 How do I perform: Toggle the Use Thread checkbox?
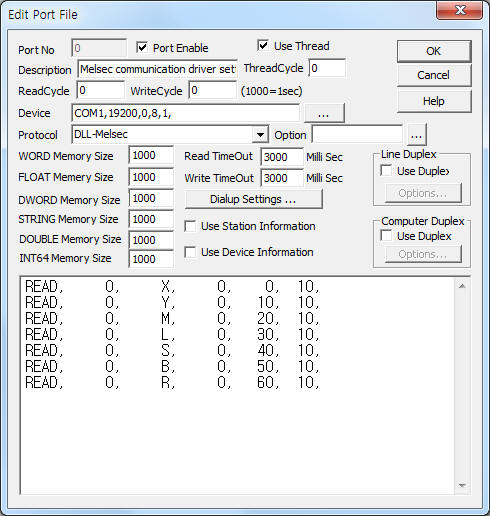tap(263, 46)
